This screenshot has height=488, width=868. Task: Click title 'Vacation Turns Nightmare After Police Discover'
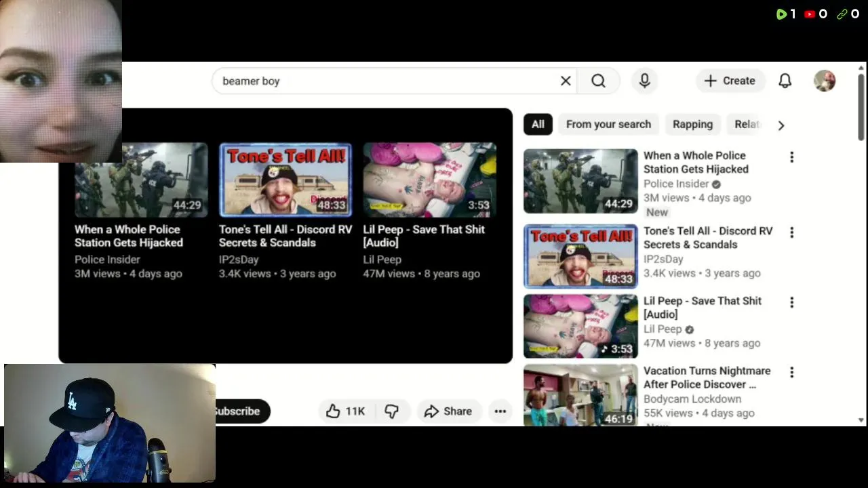click(x=707, y=378)
